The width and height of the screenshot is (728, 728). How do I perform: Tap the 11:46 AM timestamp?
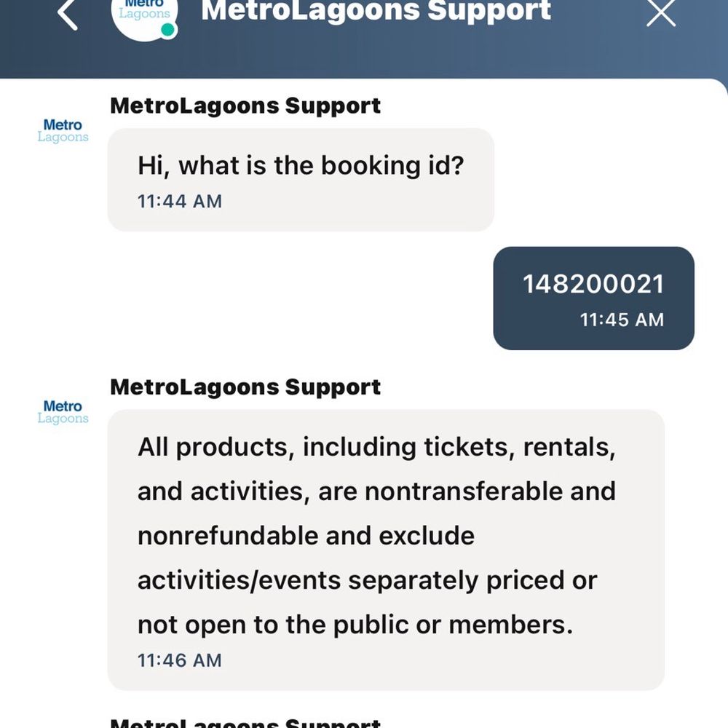point(180,660)
